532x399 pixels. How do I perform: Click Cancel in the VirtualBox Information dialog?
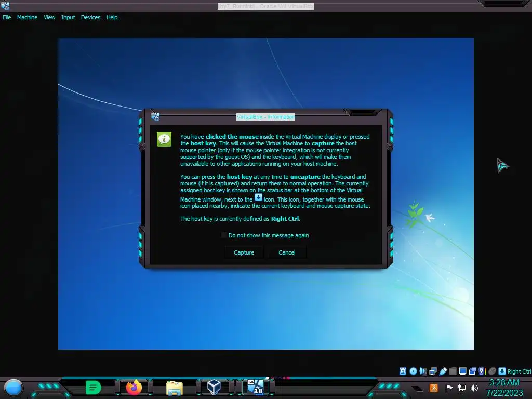[287, 252]
